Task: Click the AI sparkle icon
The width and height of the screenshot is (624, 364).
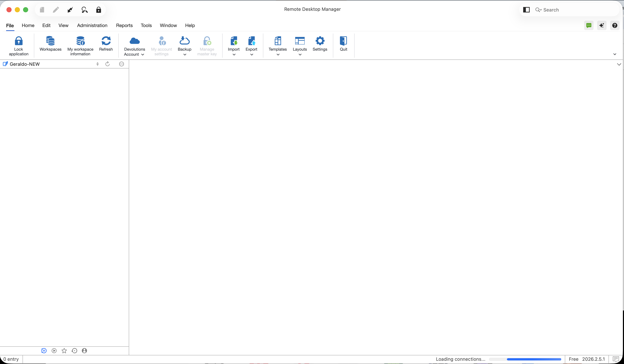Action: [x=602, y=25]
